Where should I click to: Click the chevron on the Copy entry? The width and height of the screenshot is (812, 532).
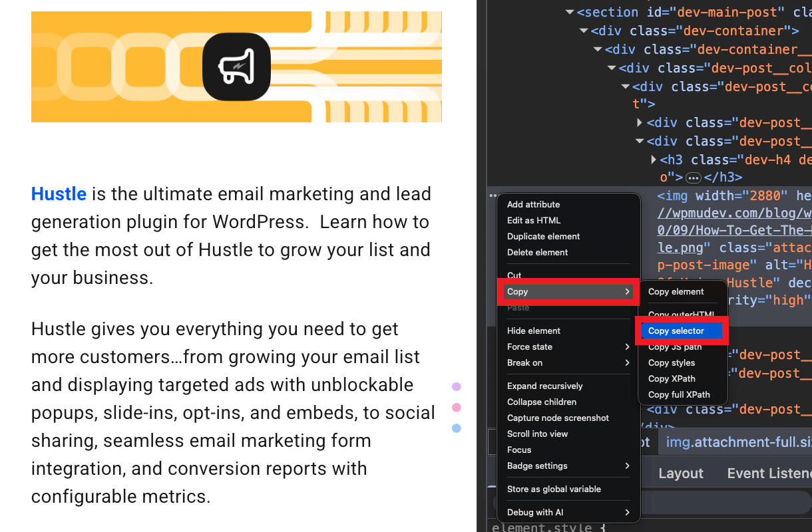[x=627, y=291]
